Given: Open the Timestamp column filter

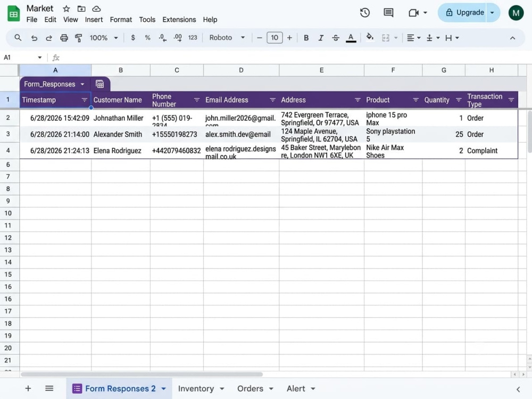Looking at the screenshot, I should tap(85, 100).
